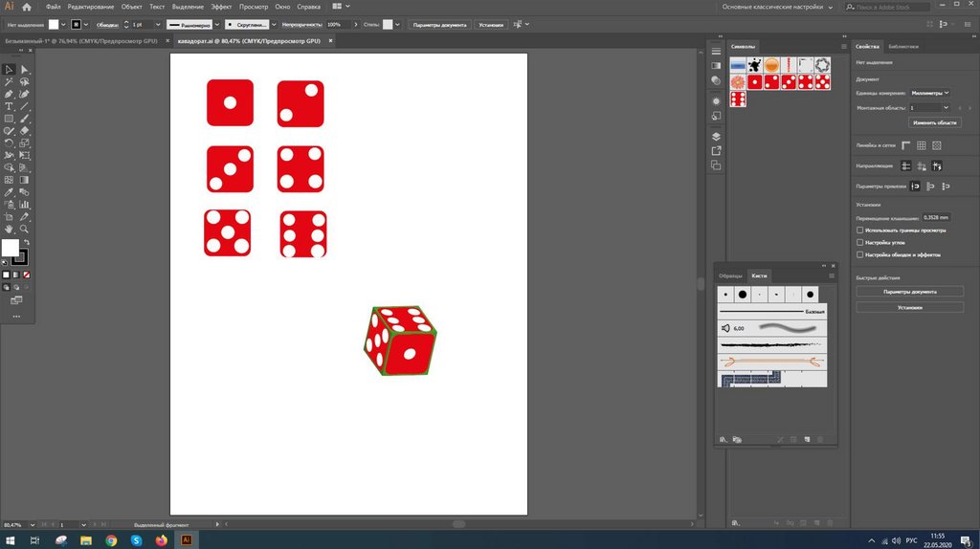Switch to the Образцы tab

pos(731,275)
